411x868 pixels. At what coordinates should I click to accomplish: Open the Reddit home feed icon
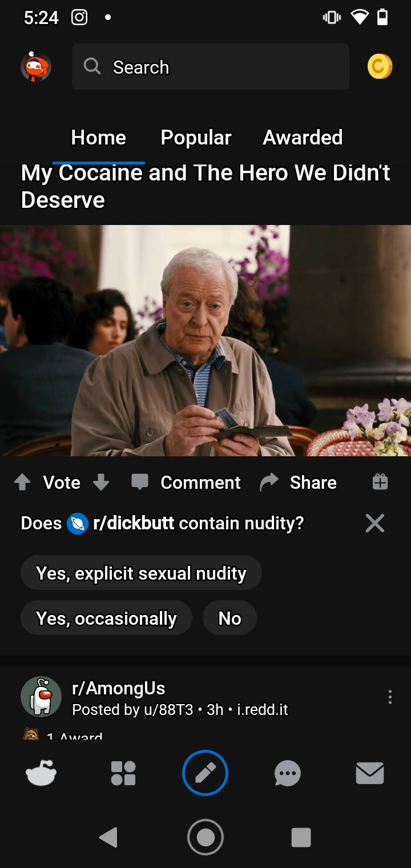(x=41, y=774)
